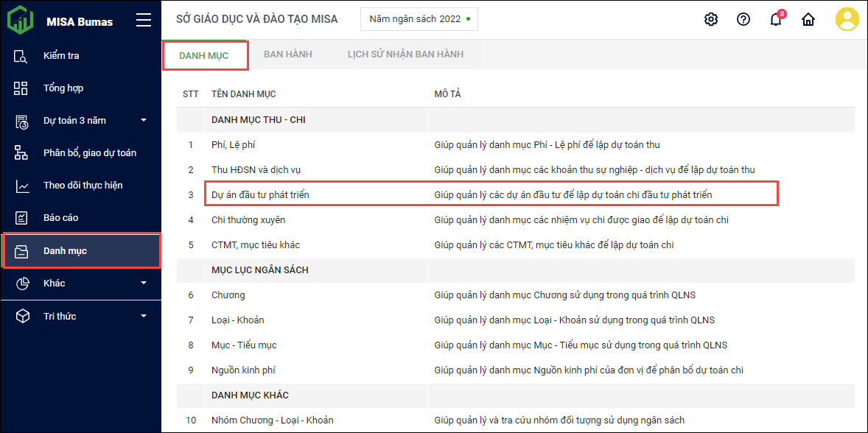Open the Nguồn kinh phí row

click(x=243, y=370)
